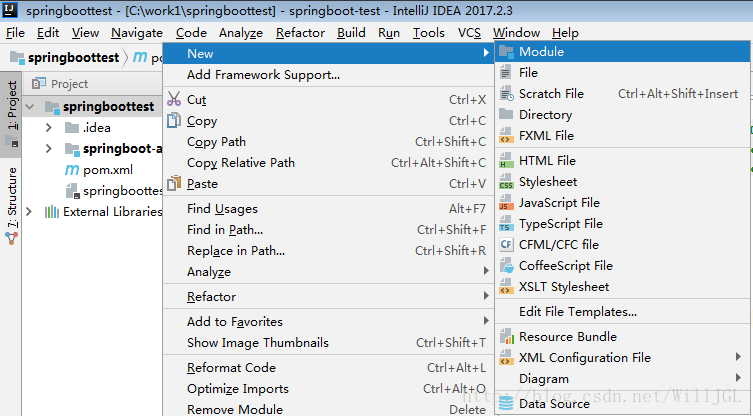Image resolution: width=753 pixels, height=416 pixels.
Task: Select Copy Path menu entry
Action: click(328, 142)
